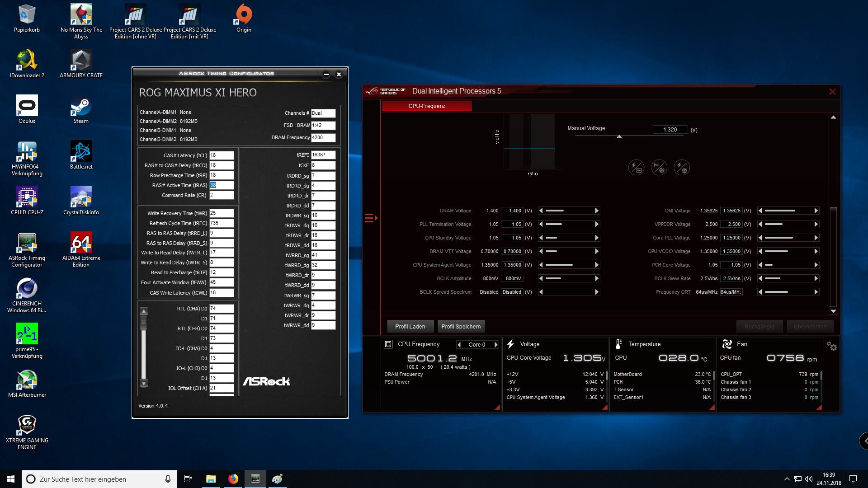Expand the Fan panel corner triangle

[819, 407]
